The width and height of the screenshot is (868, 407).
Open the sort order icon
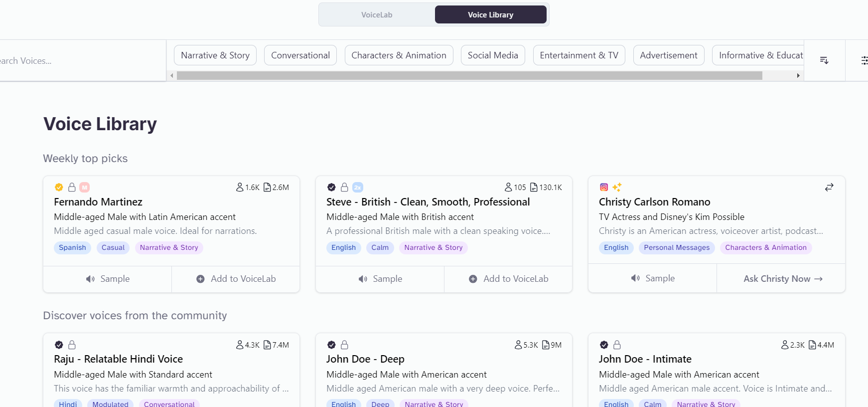(824, 60)
